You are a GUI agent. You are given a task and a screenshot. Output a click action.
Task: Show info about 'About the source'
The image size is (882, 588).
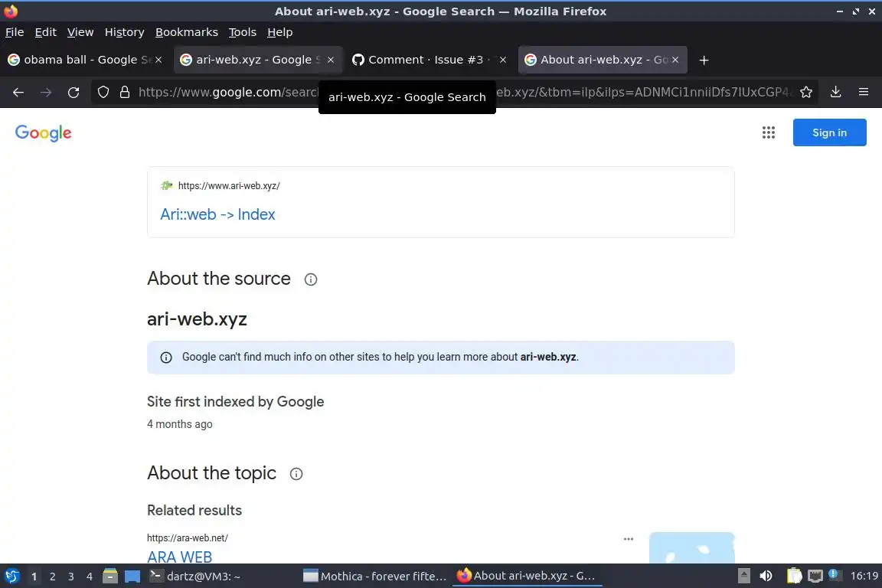coord(311,279)
